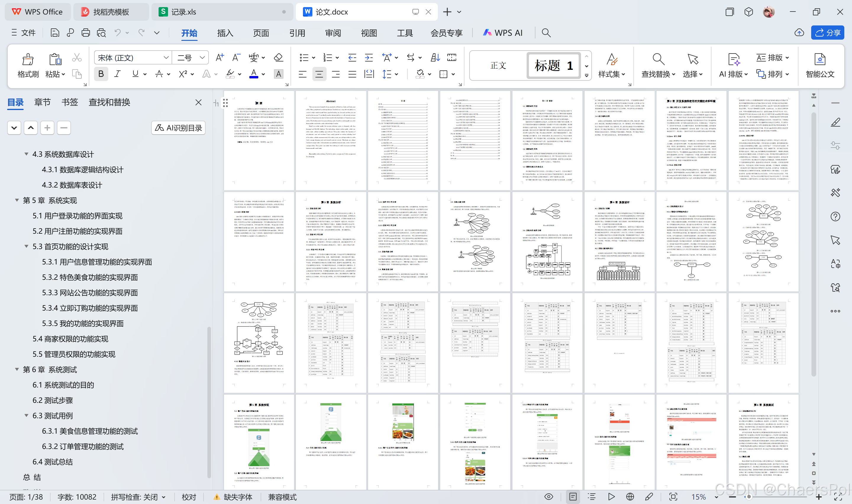Collapse the 5.3 首页功能的设计实现 outline node
The height and width of the screenshot is (504, 852).
point(26,246)
